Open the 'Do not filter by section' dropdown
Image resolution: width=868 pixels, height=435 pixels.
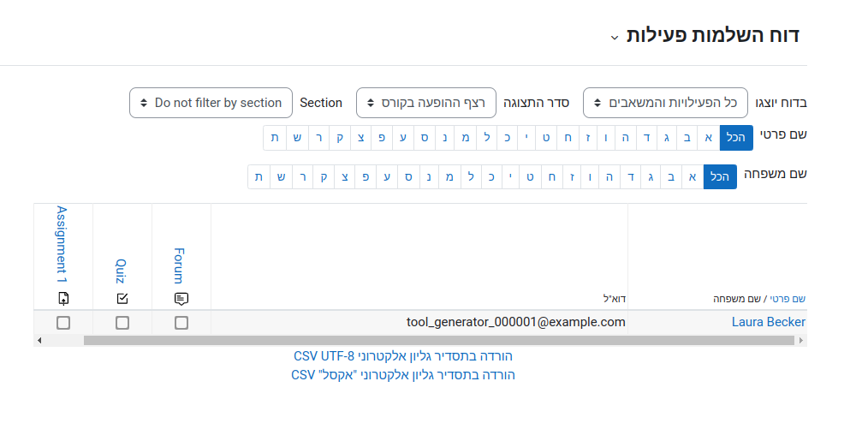click(x=211, y=103)
